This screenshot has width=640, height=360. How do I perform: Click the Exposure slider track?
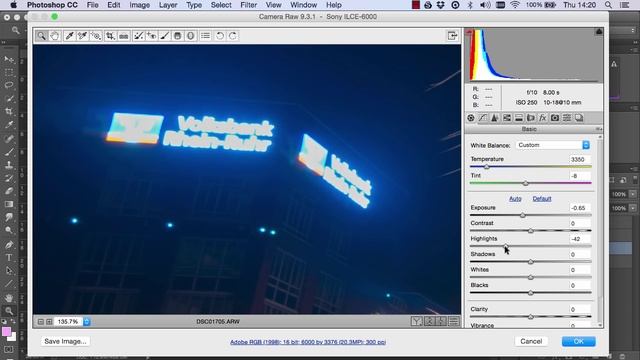[531, 215]
